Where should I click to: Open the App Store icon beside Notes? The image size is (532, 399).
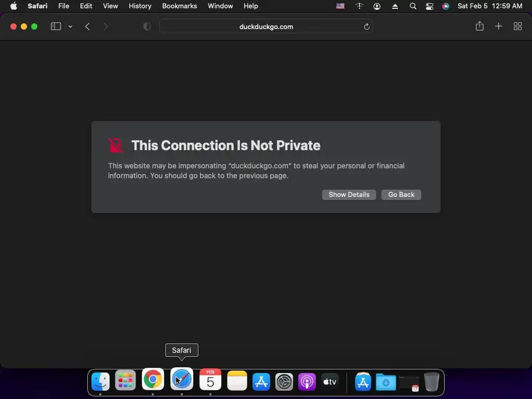pos(261,382)
